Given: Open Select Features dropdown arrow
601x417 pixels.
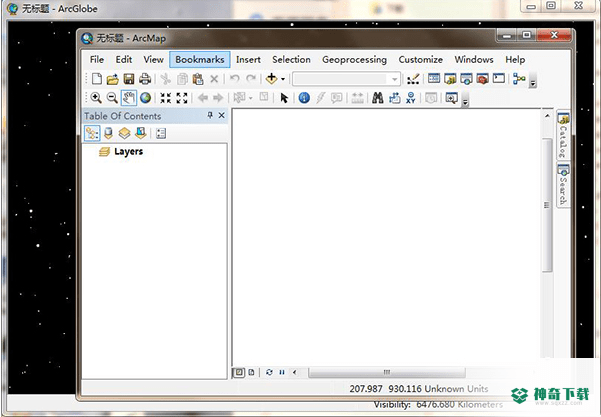Looking at the screenshot, I should coord(251,99).
